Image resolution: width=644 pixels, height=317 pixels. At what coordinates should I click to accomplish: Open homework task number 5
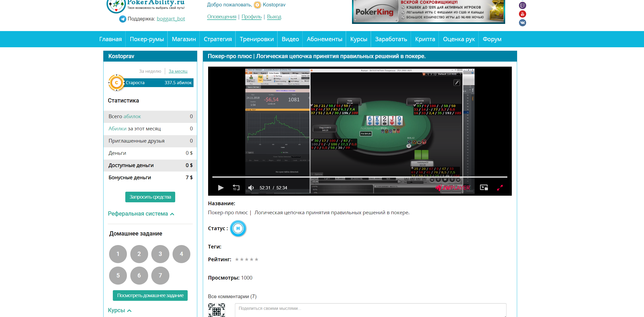click(x=118, y=276)
